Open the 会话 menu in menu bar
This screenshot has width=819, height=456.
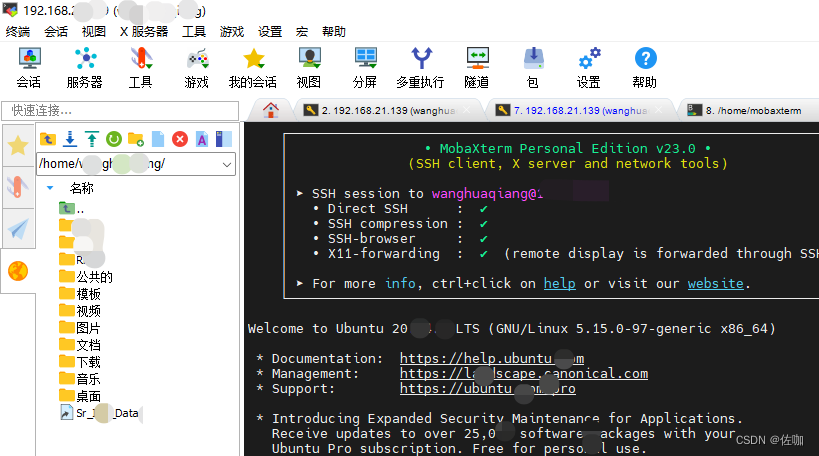56,32
